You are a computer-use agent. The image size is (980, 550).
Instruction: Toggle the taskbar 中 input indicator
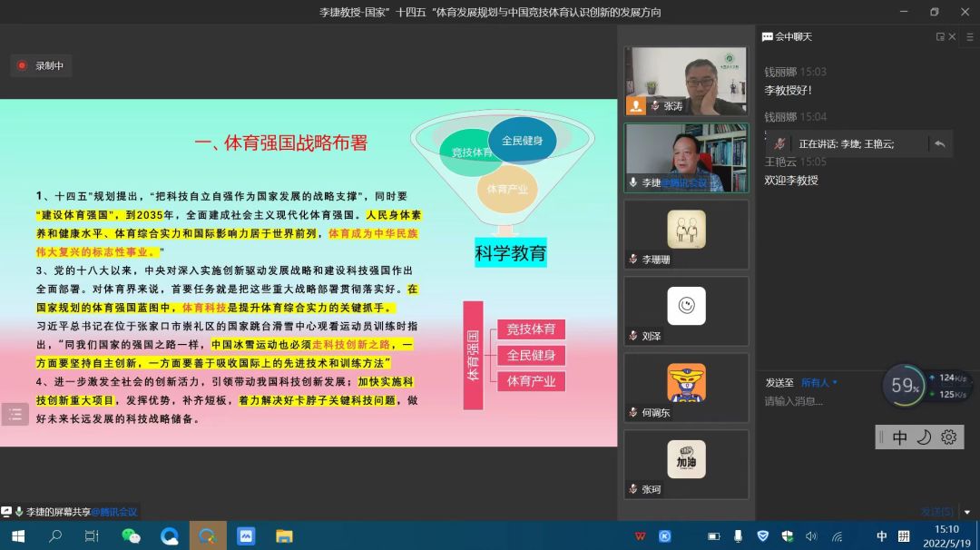(x=882, y=535)
